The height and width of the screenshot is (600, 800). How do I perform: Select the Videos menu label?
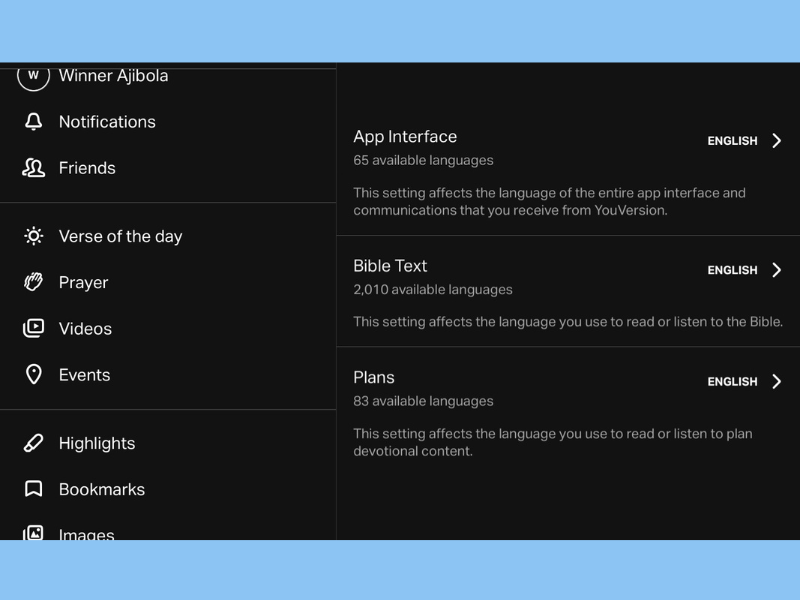click(85, 329)
